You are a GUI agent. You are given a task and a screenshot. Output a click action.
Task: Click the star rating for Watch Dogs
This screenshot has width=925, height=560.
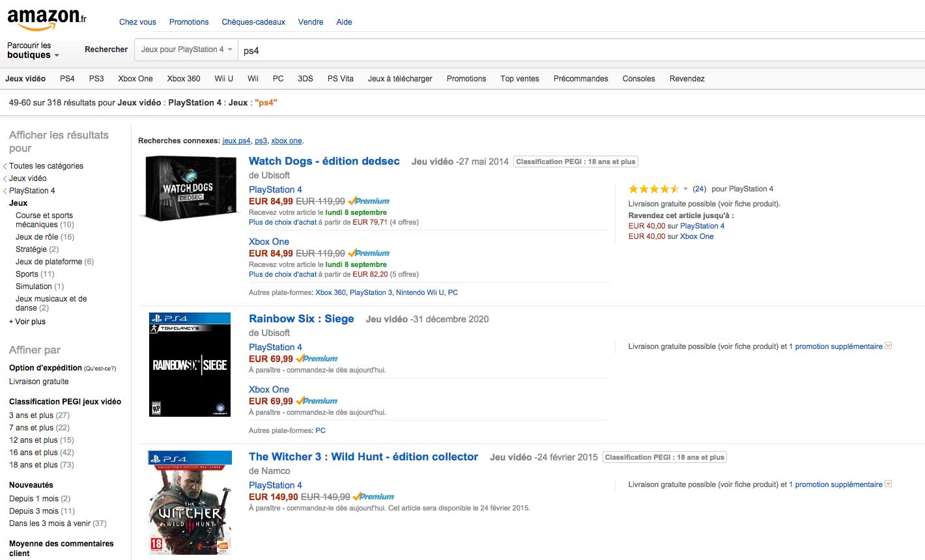(x=653, y=189)
